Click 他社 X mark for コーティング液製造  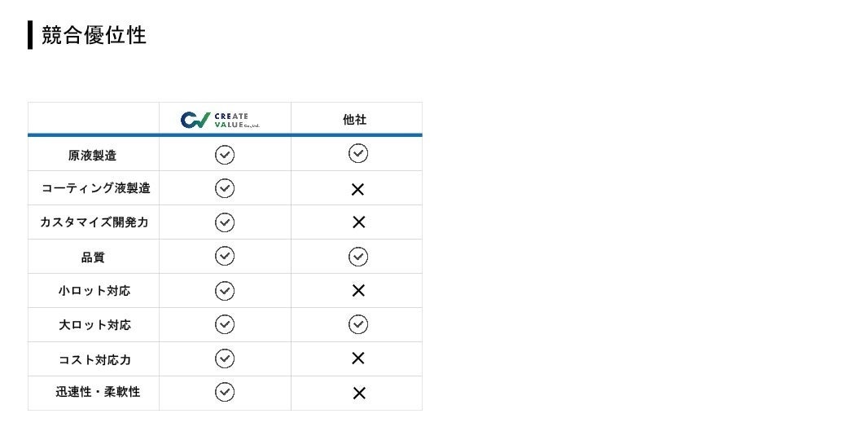point(357,190)
